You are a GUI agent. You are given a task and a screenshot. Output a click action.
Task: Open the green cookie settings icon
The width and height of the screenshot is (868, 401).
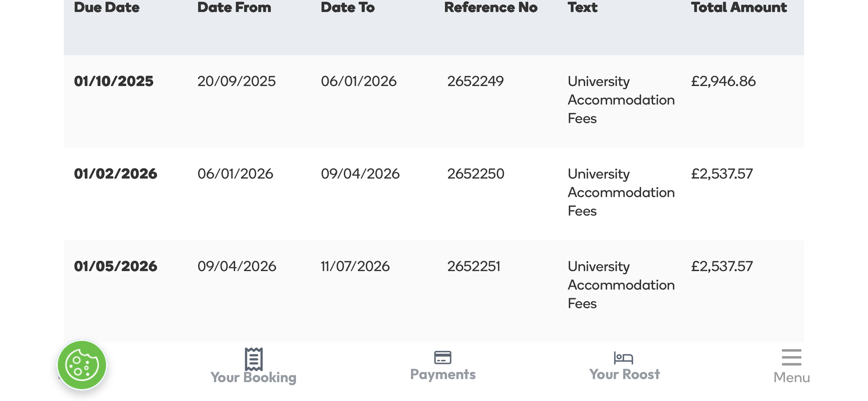tap(82, 365)
